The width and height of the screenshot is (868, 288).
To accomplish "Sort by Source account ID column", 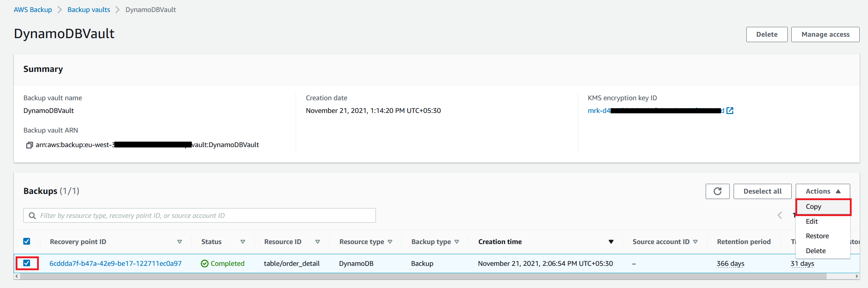I will pos(695,242).
